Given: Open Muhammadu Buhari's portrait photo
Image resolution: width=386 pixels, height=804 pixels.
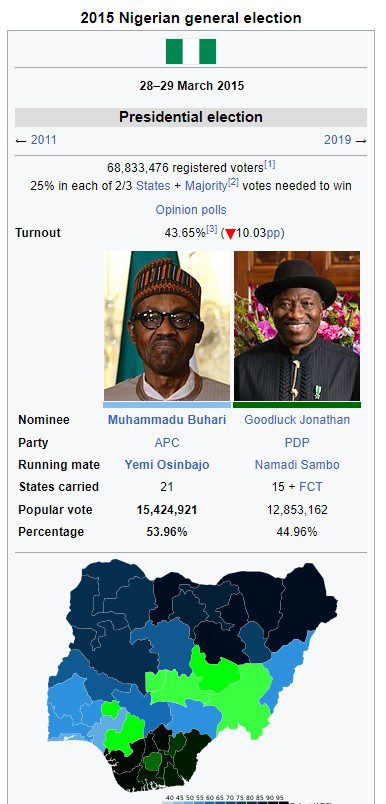Looking at the screenshot, I should pos(167,326).
